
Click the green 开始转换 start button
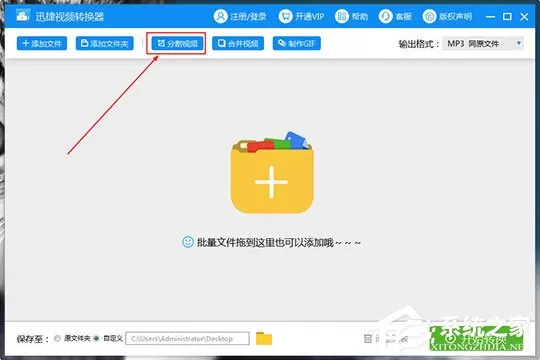pyautogui.click(x=476, y=338)
